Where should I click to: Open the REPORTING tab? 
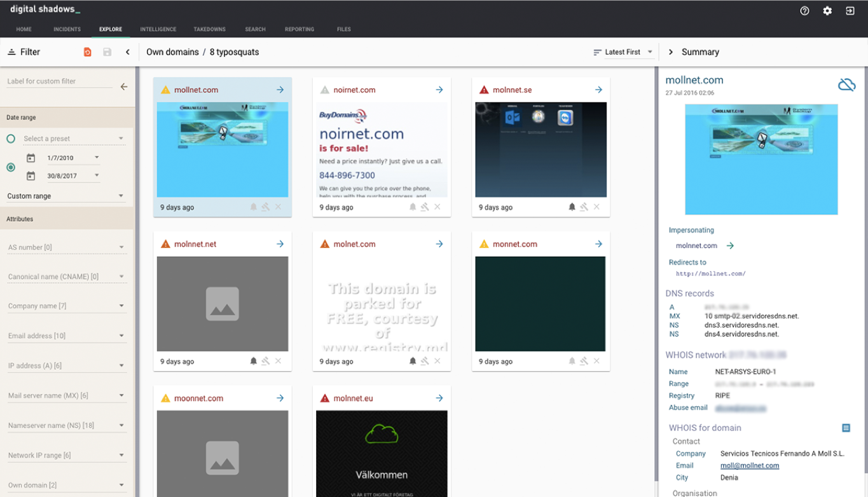tap(300, 29)
